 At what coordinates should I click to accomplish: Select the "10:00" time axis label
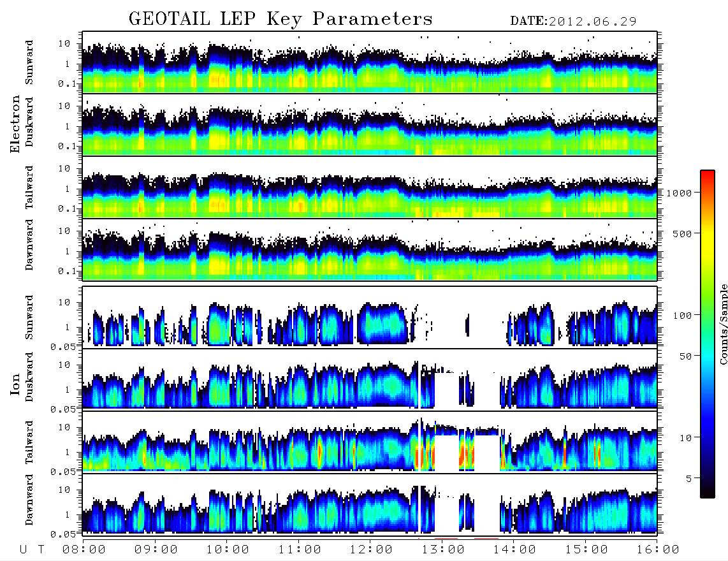(228, 550)
